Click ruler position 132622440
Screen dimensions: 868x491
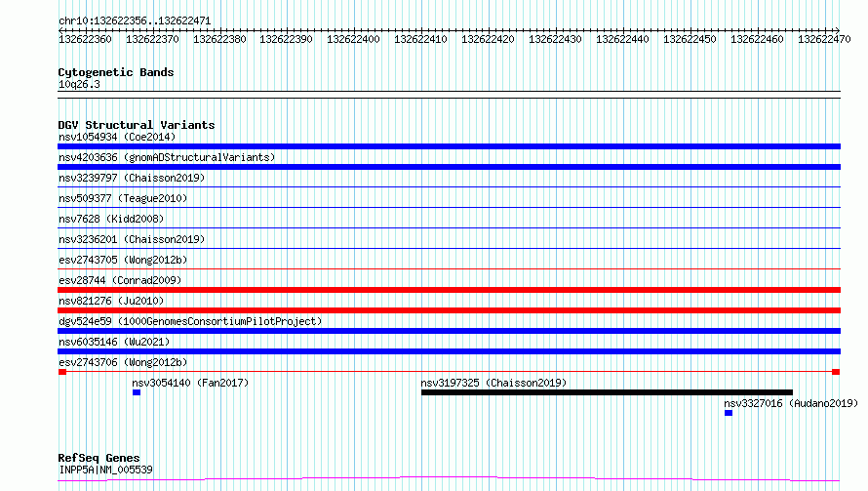click(622, 39)
